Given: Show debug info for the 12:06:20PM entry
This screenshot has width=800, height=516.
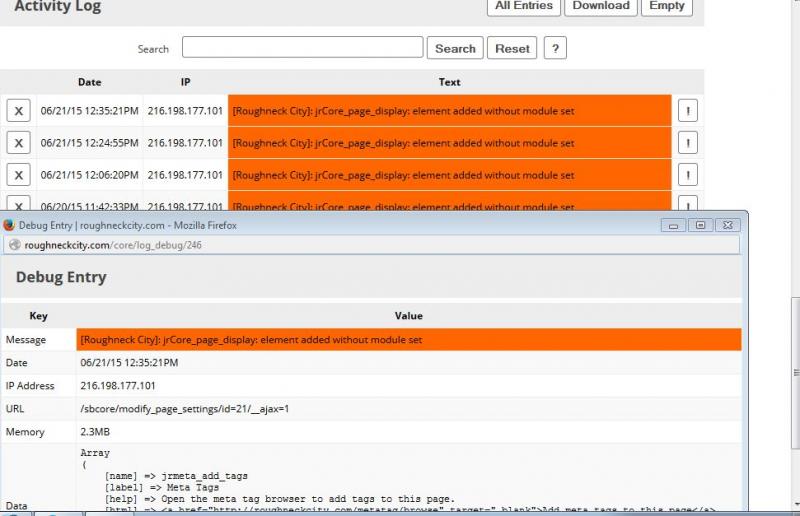Looking at the screenshot, I should click(687, 175).
